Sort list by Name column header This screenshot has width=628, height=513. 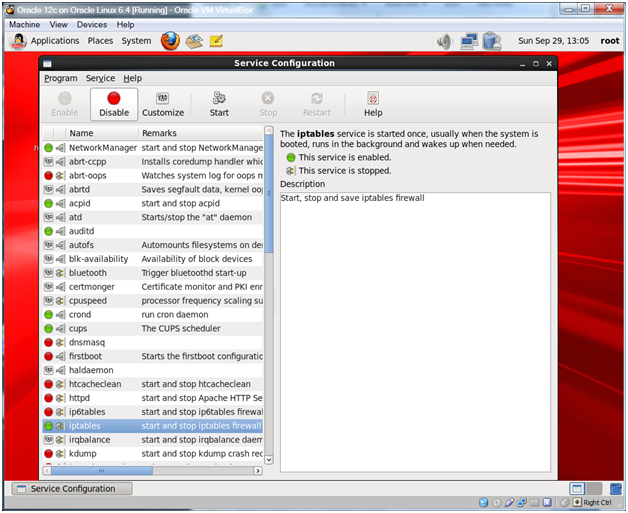click(x=81, y=133)
